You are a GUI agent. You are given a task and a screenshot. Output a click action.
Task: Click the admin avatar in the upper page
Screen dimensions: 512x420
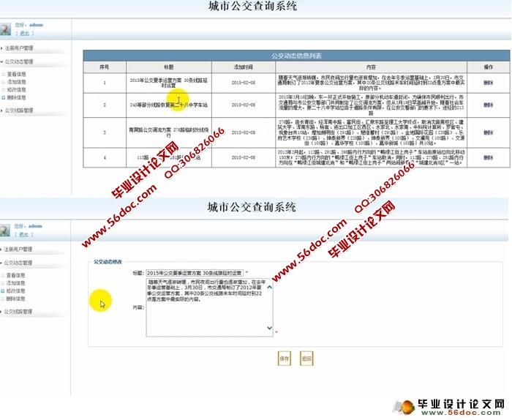tap(7, 29)
